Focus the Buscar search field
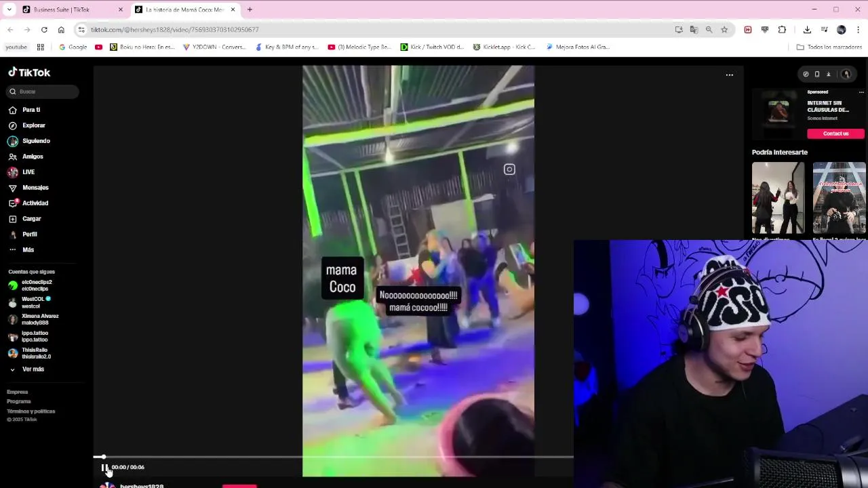Image resolution: width=868 pixels, height=488 pixels. click(43, 91)
